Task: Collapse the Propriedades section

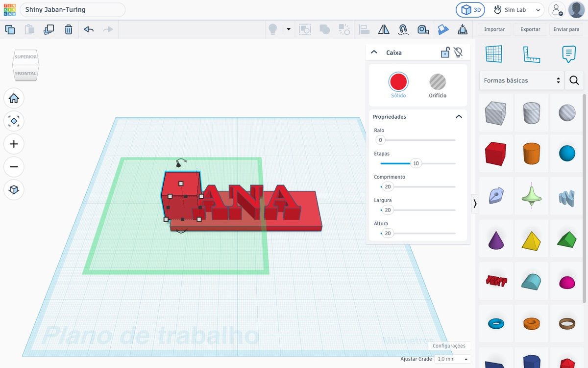Action: [x=459, y=117]
